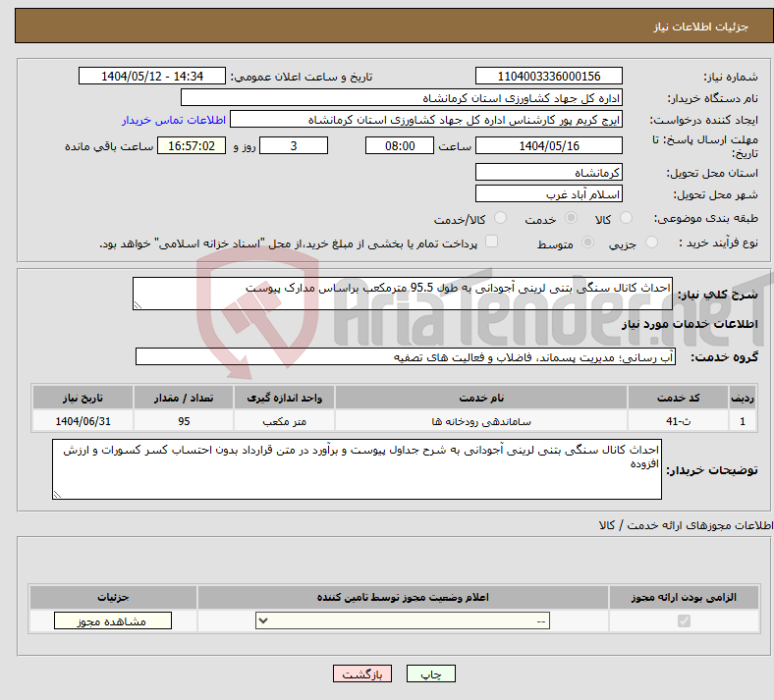Click the اعلام وضعیت مجوز توسط تامین کننده header
Screen dimensions: 774x700
[x=403, y=597]
